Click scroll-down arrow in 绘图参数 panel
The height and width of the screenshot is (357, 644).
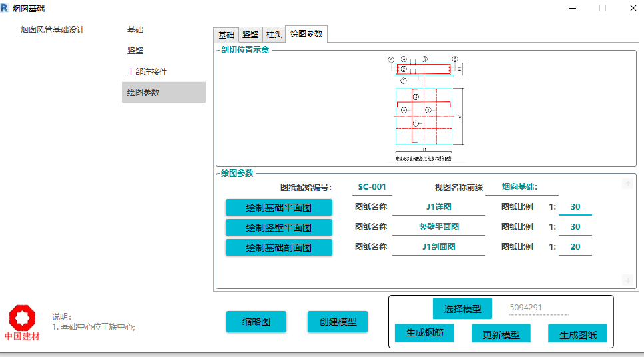point(627,280)
